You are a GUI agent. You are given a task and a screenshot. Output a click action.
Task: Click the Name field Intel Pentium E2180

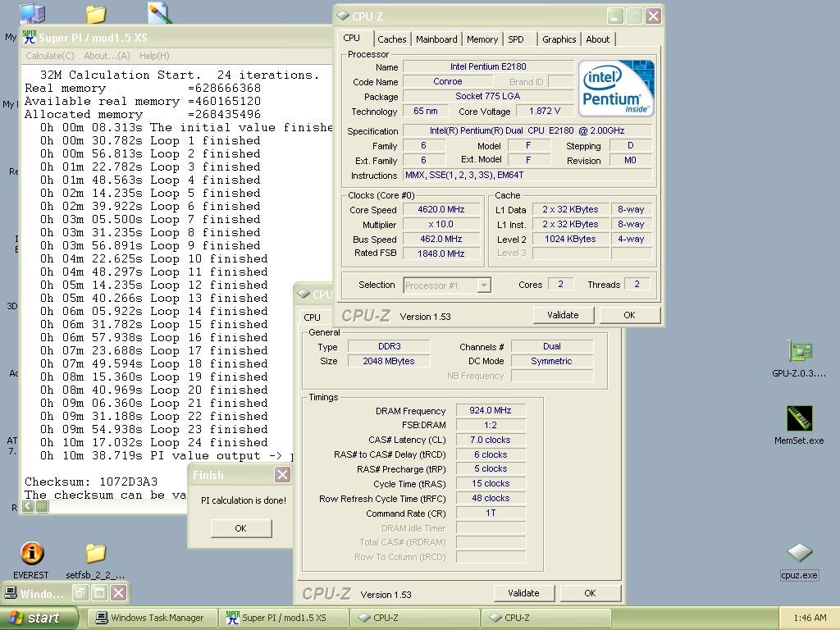(x=488, y=66)
